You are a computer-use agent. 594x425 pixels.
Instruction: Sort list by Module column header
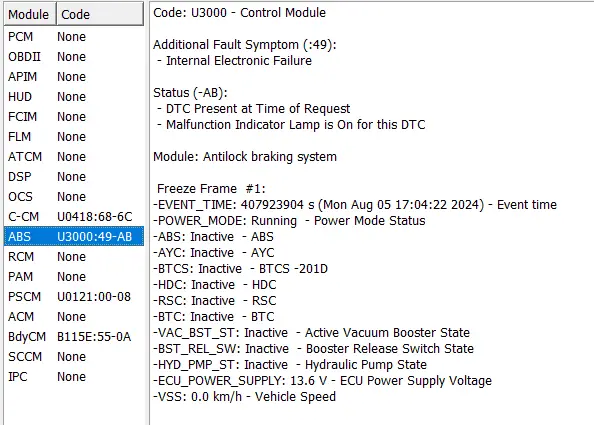[30, 14]
